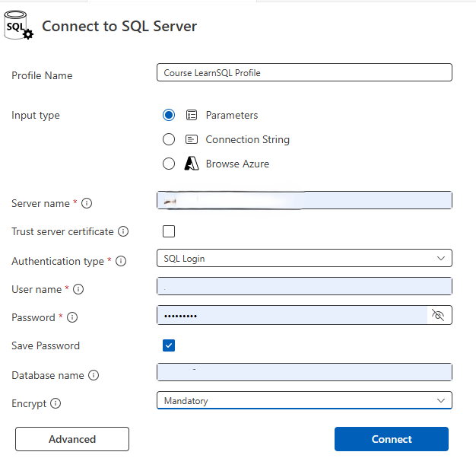Open Database name info icon
476x471 pixels.
coord(94,375)
